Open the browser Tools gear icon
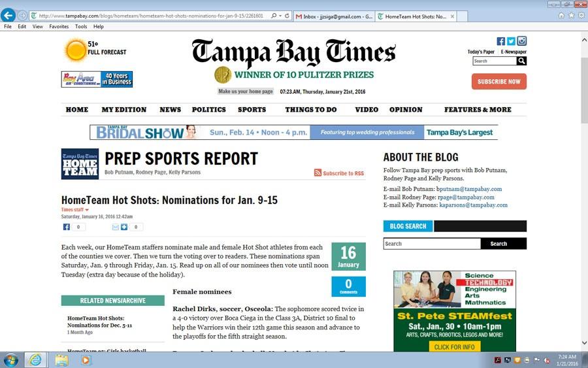588x368 pixels. click(581, 16)
